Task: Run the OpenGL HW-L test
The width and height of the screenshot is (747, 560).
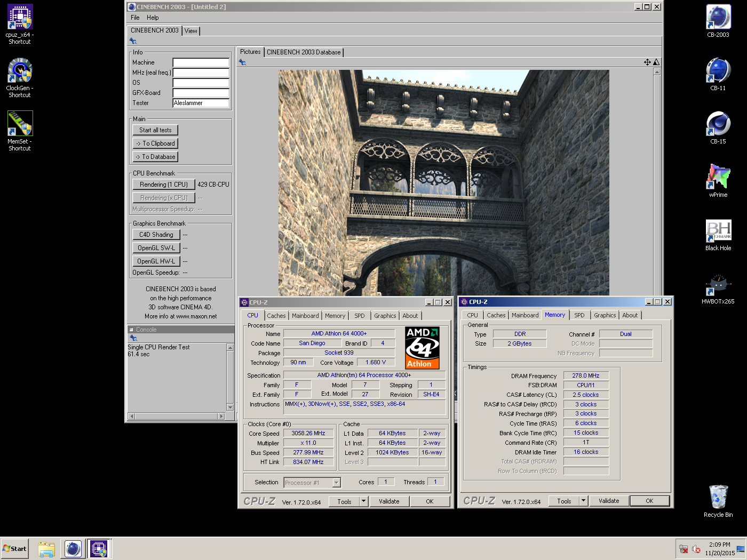Action: click(156, 261)
